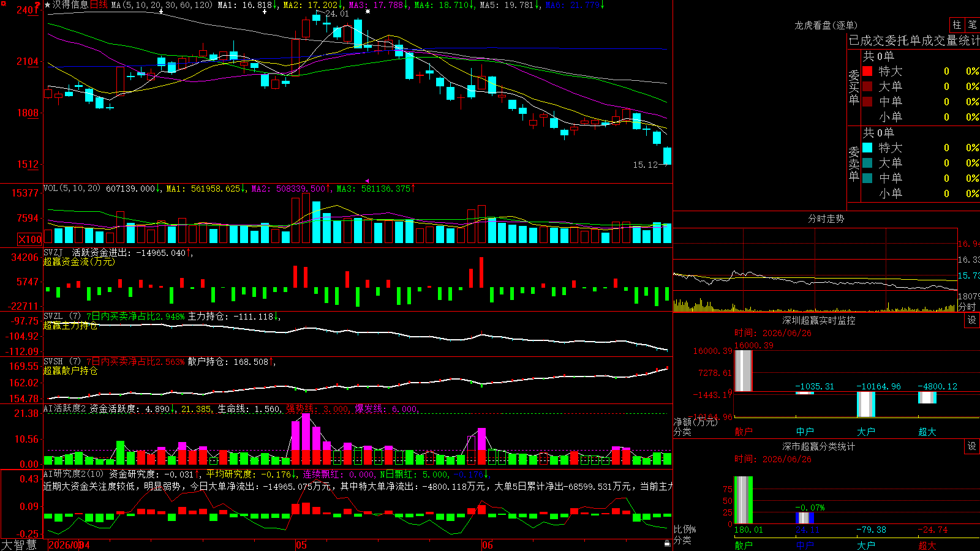
Task: Click the 05 month marker on time axis
Action: [x=301, y=545]
